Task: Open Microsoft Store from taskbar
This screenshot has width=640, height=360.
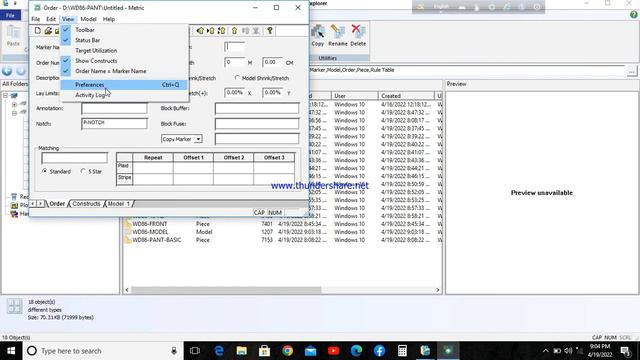Action: [x=264, y=351]
